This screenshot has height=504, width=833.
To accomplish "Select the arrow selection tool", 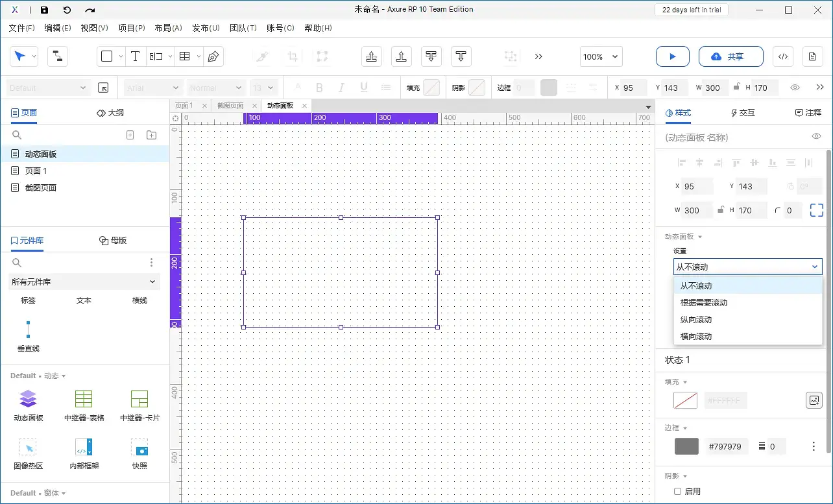I will click(20, 56).
